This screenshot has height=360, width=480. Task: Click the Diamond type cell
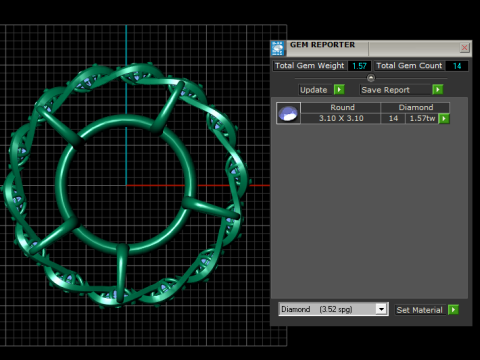[x=415, y=107]
